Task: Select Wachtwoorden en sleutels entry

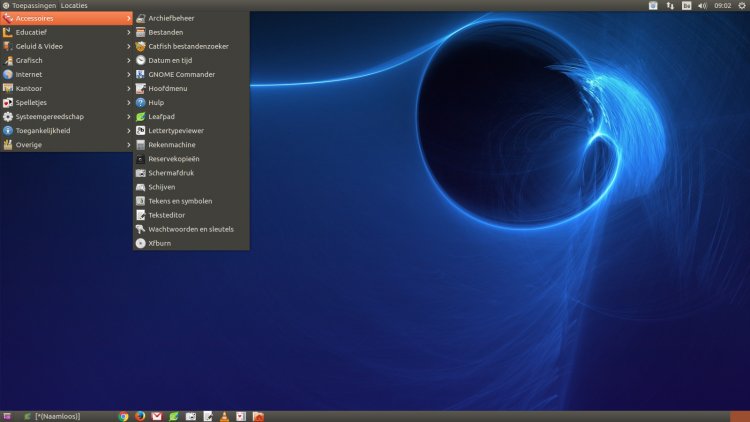Action: (x=190, y=228)
